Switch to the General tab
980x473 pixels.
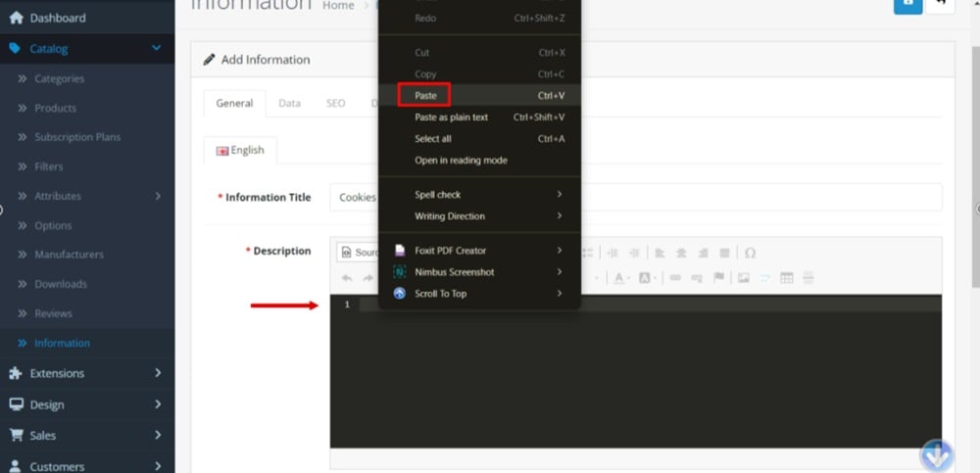point(234,104)
